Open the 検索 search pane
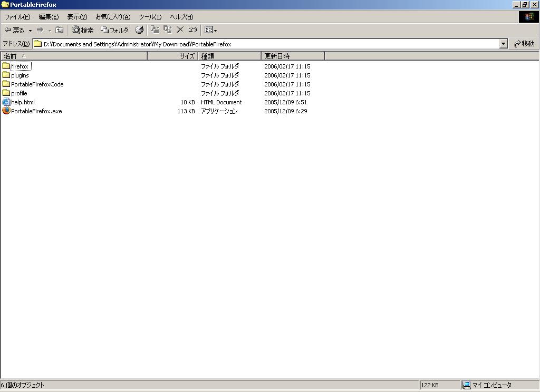Screen dimensions: 540x392 point(83,30)
